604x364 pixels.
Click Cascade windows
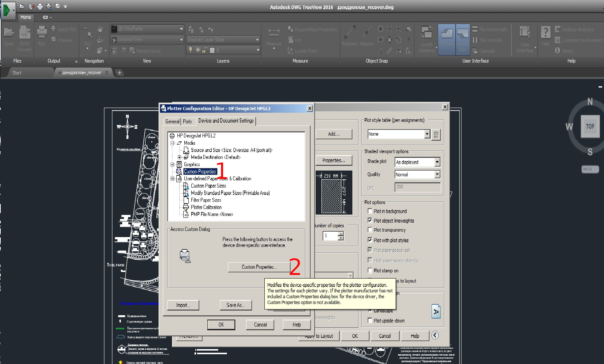pyautogui.click(x=483, y=51)
